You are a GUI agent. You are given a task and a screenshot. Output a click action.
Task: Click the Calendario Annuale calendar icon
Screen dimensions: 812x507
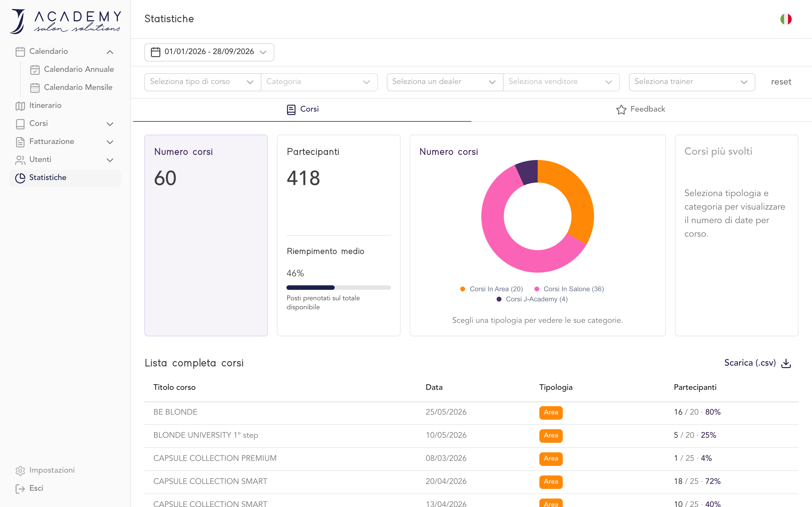click(35, 69)
